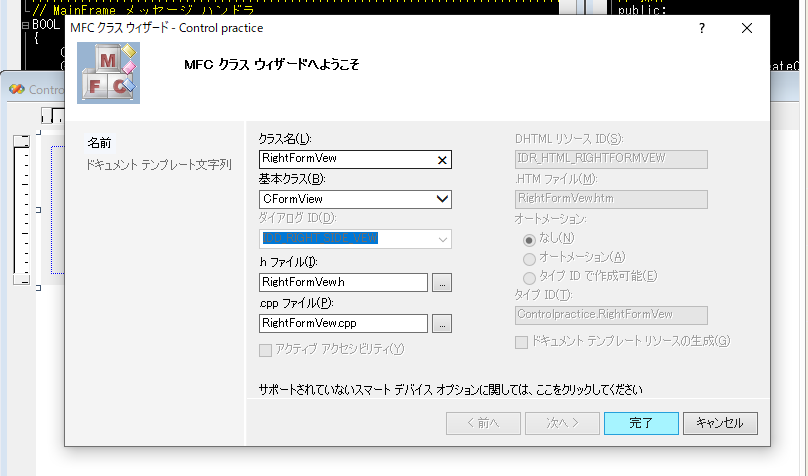Select the なし automation radio button
Image resolution: width=808 pixels, height=476 pixels.
[529, 240]
